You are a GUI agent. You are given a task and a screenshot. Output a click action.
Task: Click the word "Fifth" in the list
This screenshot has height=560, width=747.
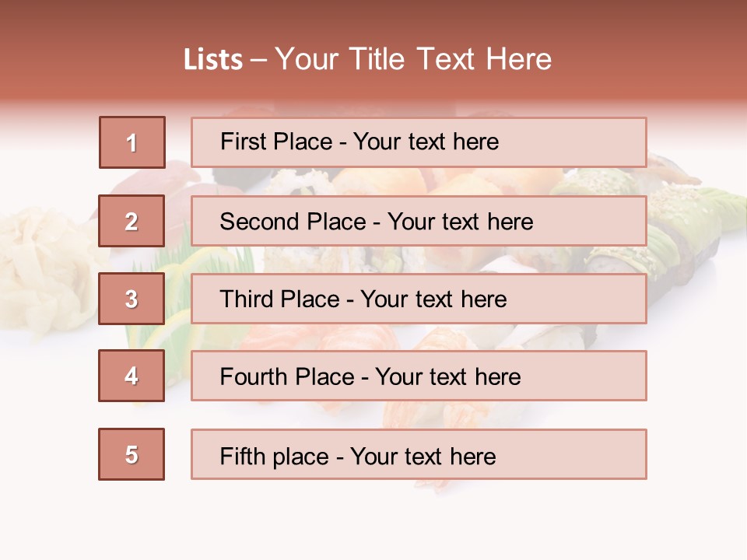tap(244, 456)
